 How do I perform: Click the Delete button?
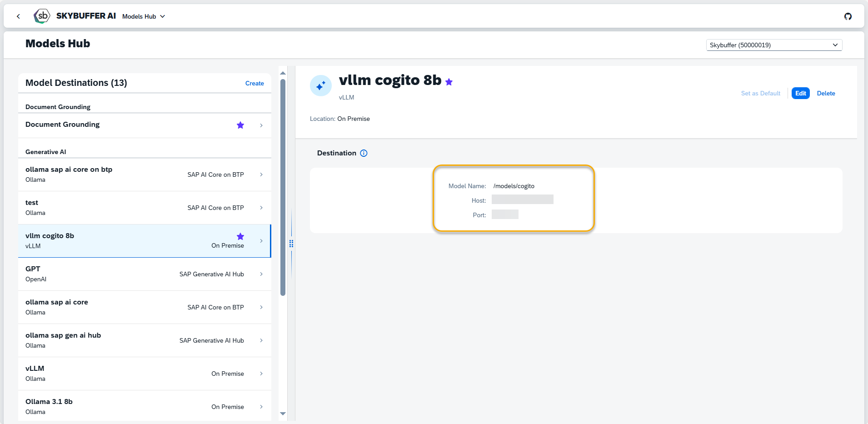826,93
